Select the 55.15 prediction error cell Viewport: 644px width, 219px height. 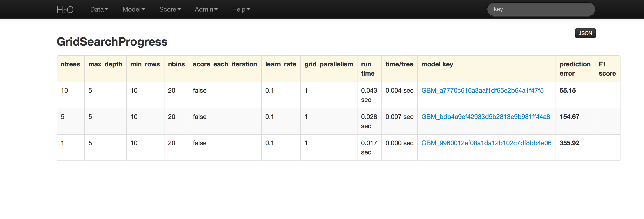tap(568, 91)
